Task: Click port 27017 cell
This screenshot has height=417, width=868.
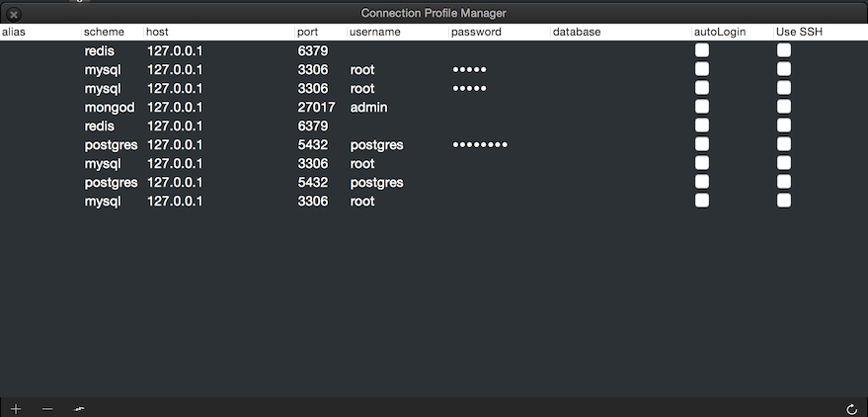Action: (x=315, y=107)
